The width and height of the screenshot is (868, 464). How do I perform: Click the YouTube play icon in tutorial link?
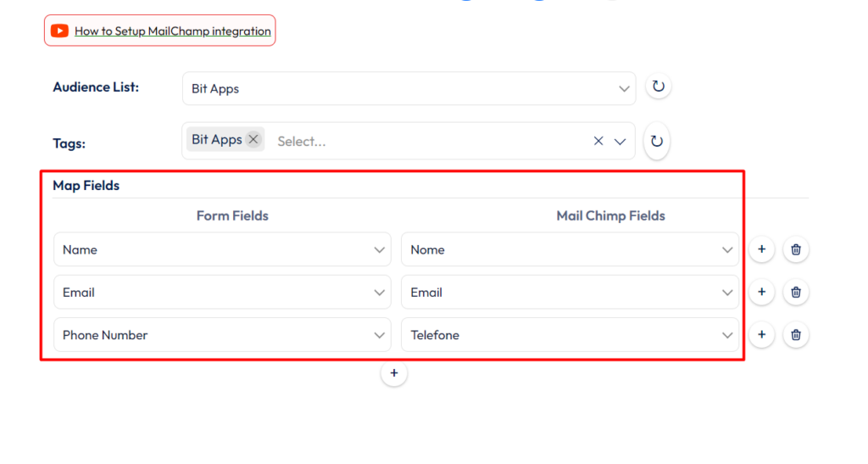click(59, 31)
